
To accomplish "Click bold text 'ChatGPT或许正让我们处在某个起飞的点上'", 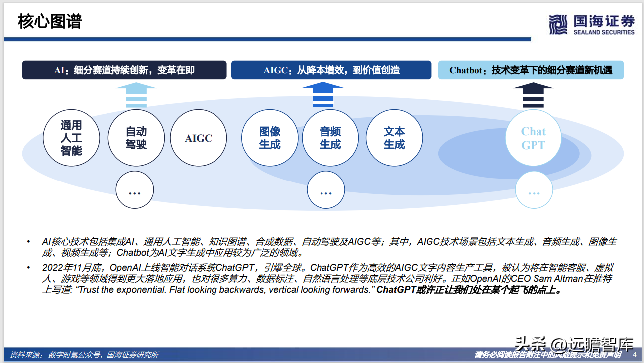I will (x=469, y=290).
